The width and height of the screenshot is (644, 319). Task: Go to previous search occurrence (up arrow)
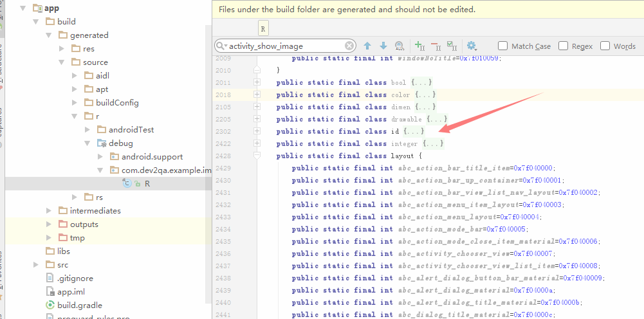367,46
